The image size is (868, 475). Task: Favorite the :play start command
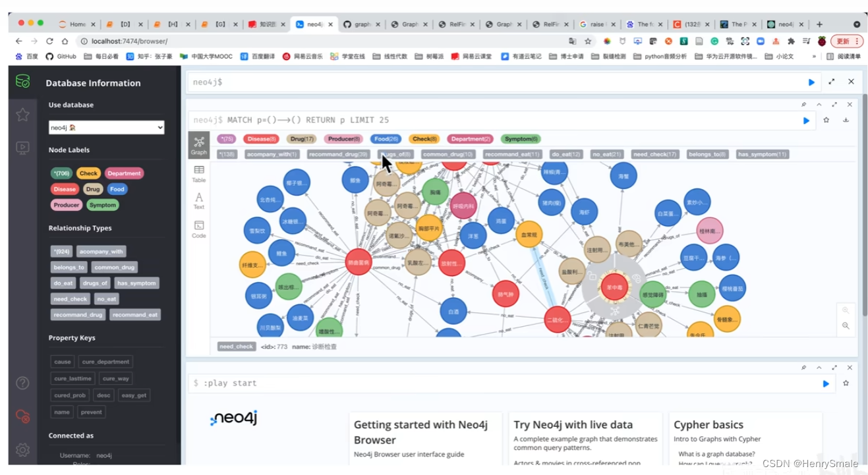846,383
